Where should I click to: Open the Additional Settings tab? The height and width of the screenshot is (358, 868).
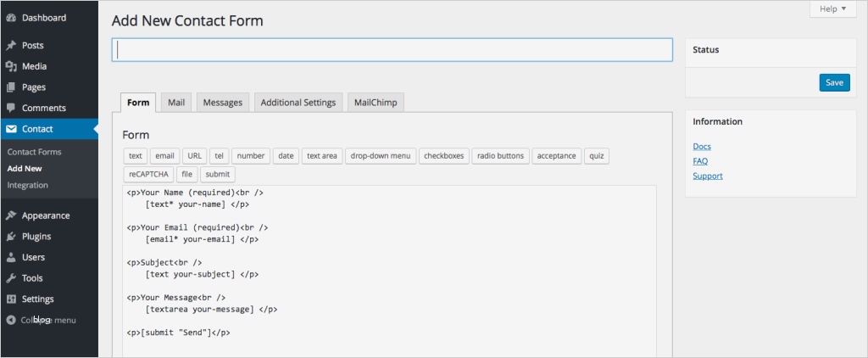click(298, 103)
